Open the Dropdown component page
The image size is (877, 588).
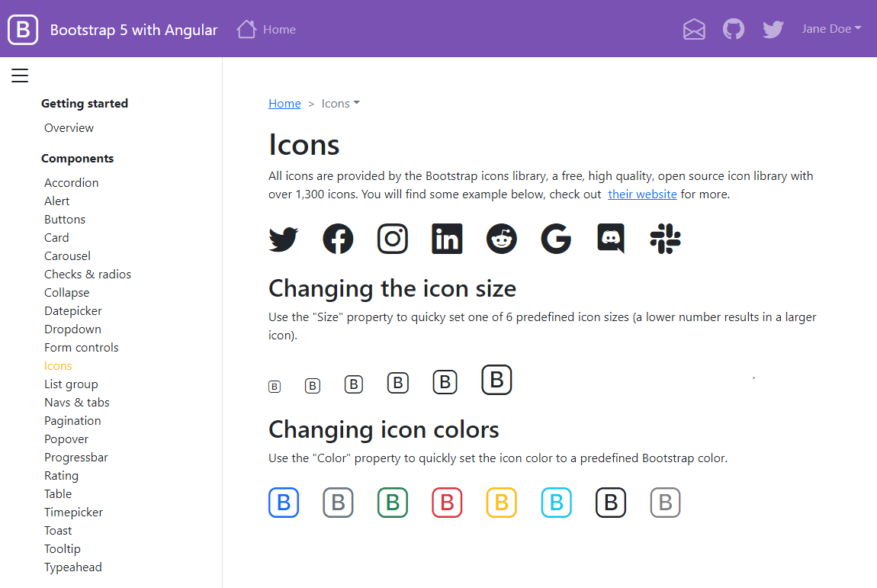click(72, 329)
